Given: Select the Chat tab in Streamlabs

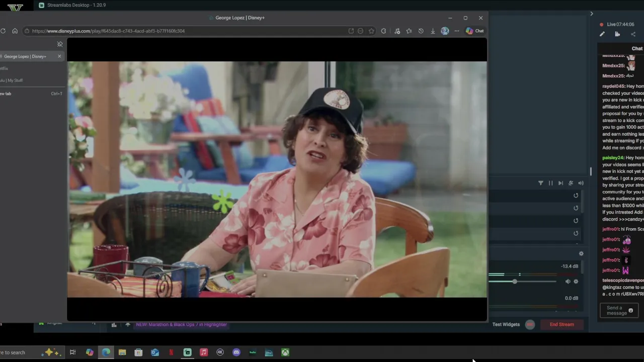Looking at the screenshot, I should tap(637, 49).
